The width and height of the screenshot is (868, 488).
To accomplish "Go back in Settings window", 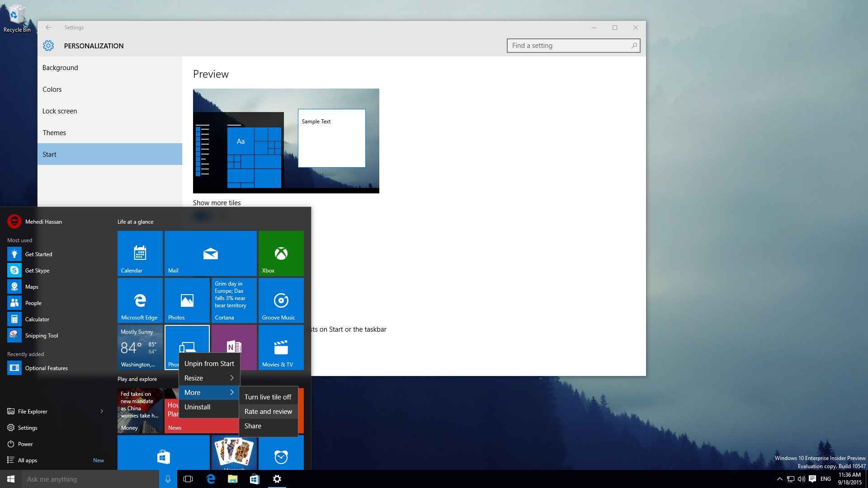I will pyautogui.click(x=48, y=28).
